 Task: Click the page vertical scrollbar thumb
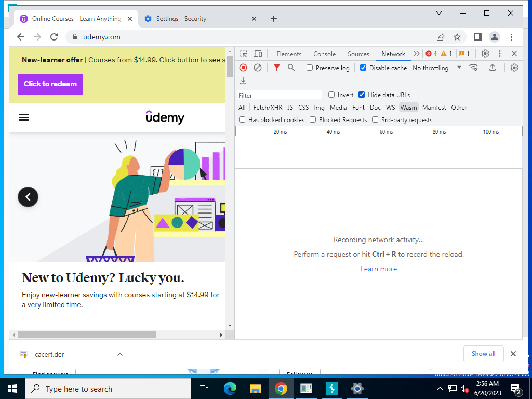[230, 66]
